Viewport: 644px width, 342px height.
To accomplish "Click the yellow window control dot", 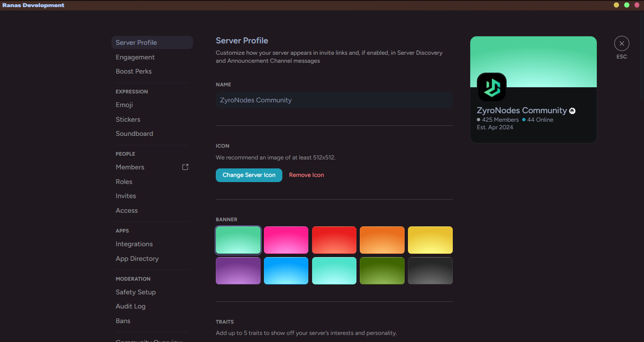I will [616, 5].
